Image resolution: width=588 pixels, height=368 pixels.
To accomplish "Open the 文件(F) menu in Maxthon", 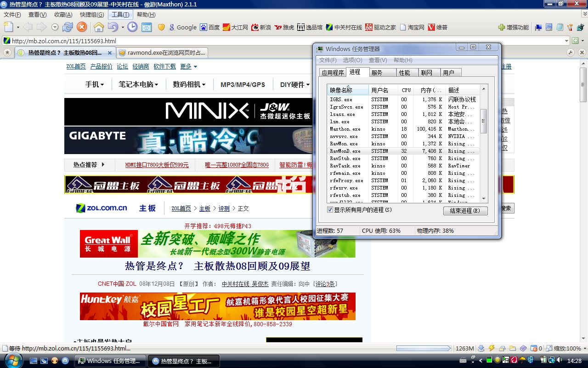I will (x=12, y=15).
